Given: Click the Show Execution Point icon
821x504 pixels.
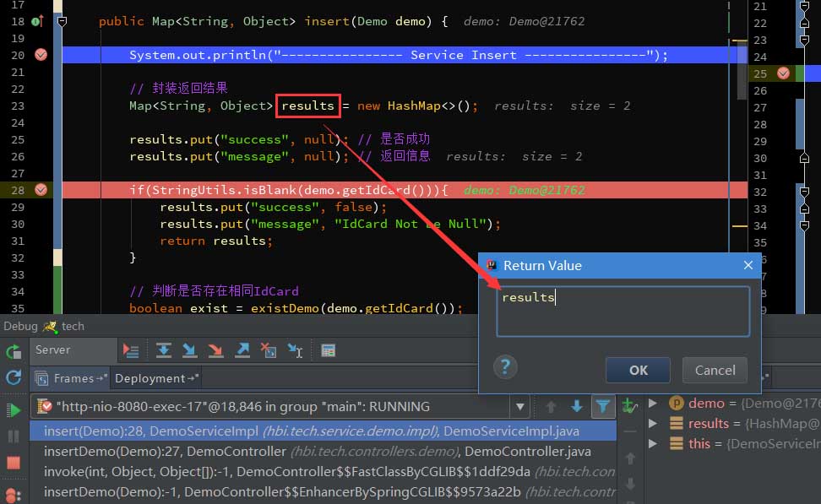Looking at the screenshot, I should 130,350.
